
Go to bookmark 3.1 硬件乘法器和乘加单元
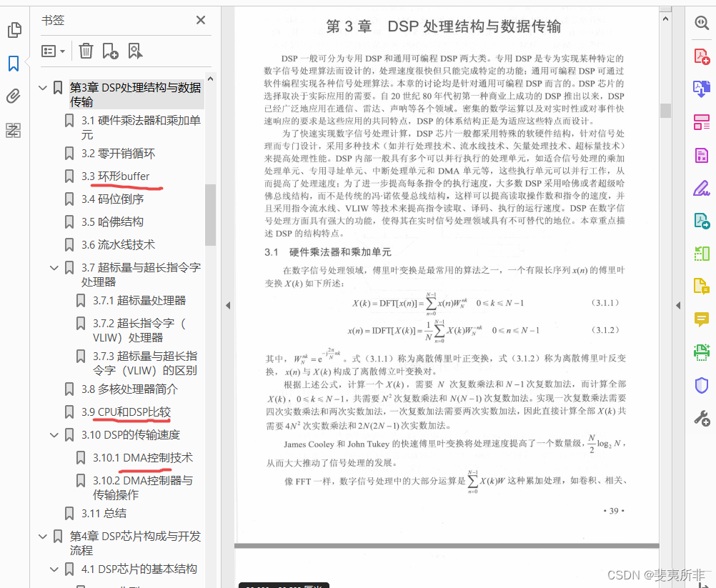click(x=141, y=127)
